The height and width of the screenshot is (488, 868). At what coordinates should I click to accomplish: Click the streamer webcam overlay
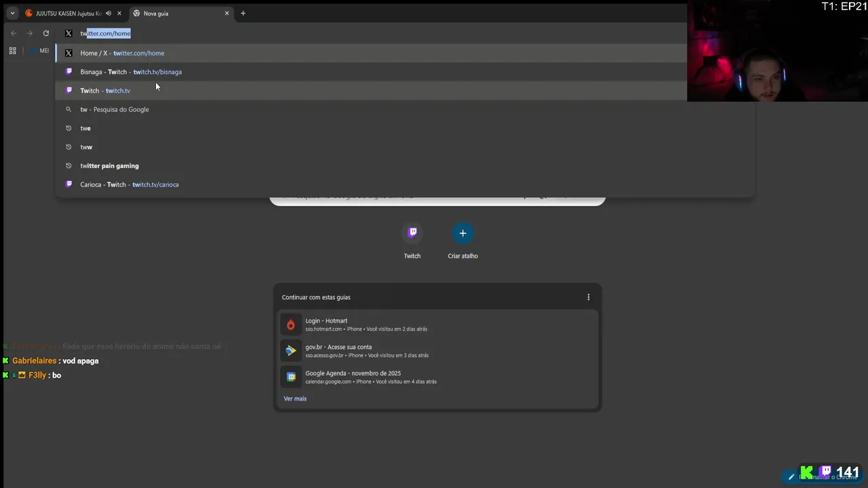(777, 52)
